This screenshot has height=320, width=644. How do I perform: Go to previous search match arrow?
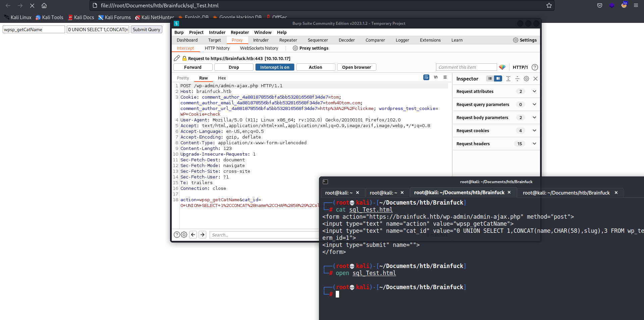coord(193,235)
